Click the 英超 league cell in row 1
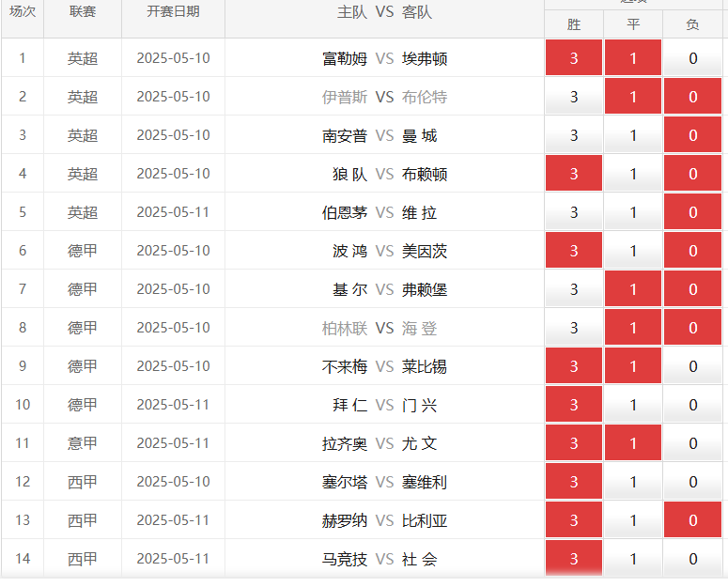 (83, 57)
